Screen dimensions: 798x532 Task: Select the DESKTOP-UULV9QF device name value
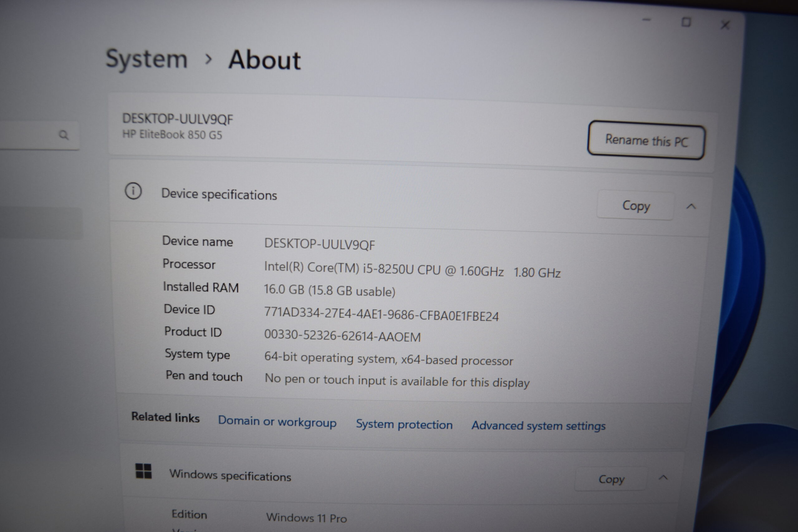(x=320, y=244)
